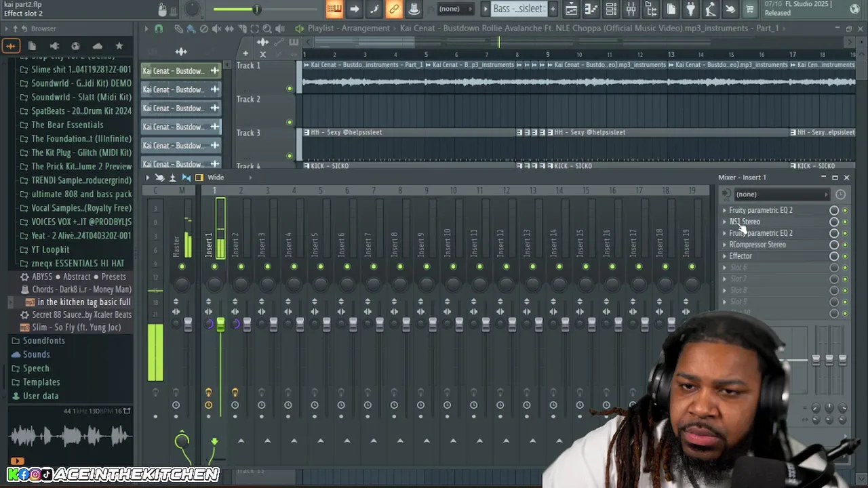Viewport: 868px width, 488px height.
Task: Click the mixer insert clock latency icon
Action: (840, 195)
